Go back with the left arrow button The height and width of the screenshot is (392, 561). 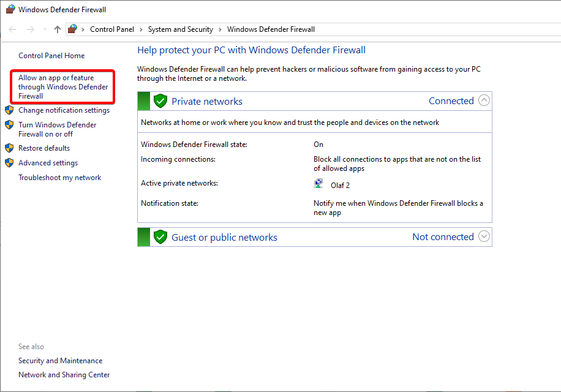pyautogui.click(x=12, y=29)
